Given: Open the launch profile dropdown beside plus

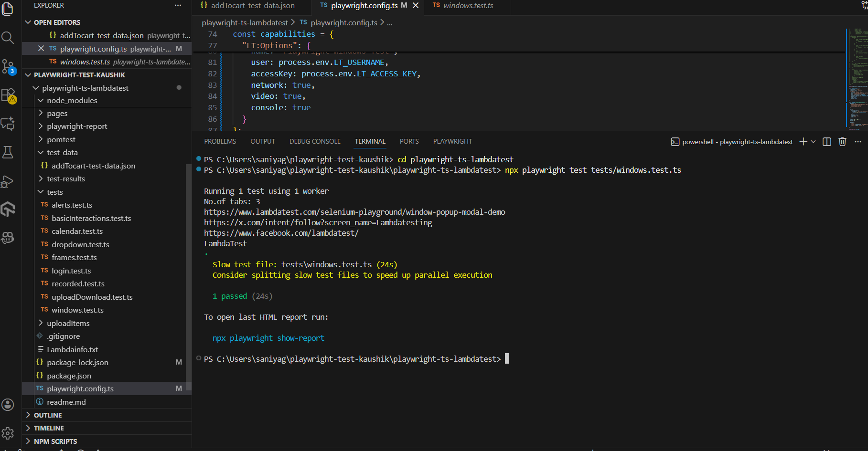Looking at the screenshot, I should point(813,142).
